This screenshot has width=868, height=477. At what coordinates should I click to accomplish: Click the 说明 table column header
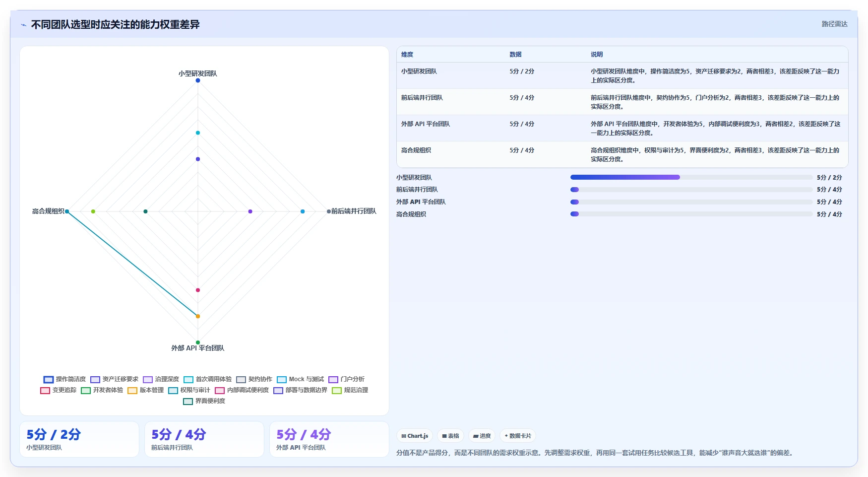[597, 55]
